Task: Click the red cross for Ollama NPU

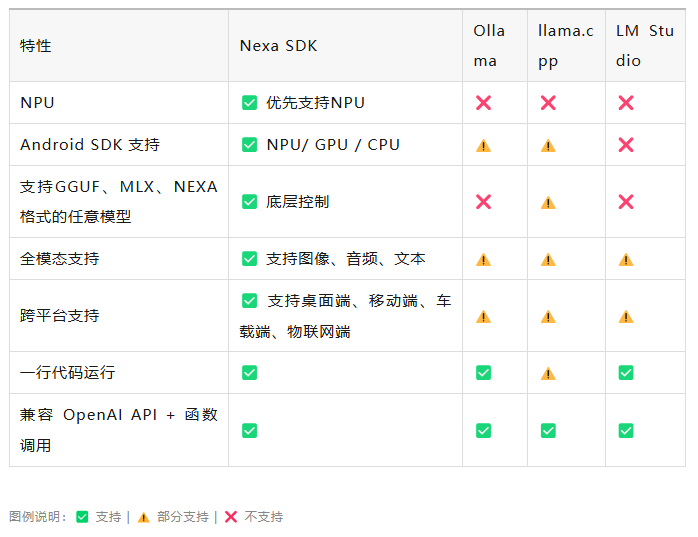Action: [x=484, y=103]
